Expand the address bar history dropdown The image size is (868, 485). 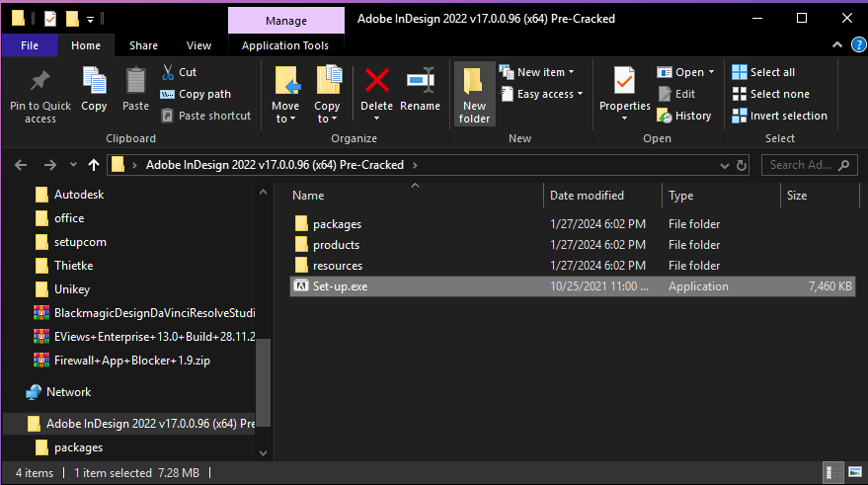[723, 165]
